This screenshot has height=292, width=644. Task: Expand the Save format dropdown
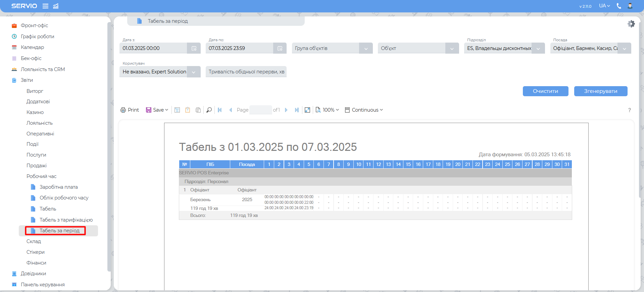(x=157, y=110)
